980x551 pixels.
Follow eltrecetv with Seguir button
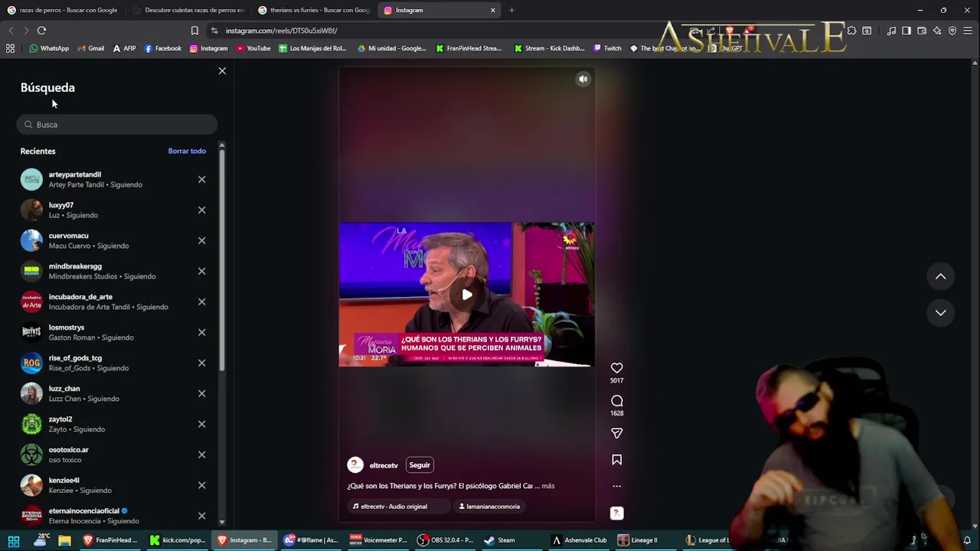(x=420, y=465)
